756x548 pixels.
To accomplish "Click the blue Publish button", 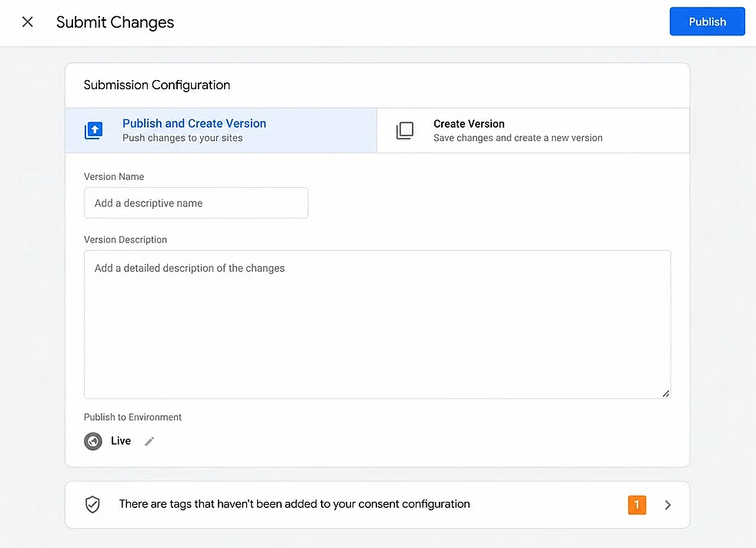I will click(707, 22).
